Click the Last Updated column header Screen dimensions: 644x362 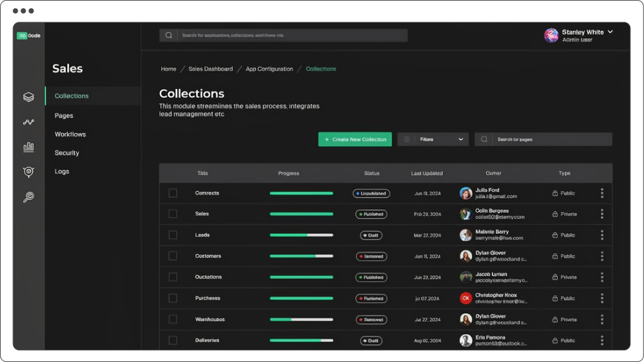427,173
